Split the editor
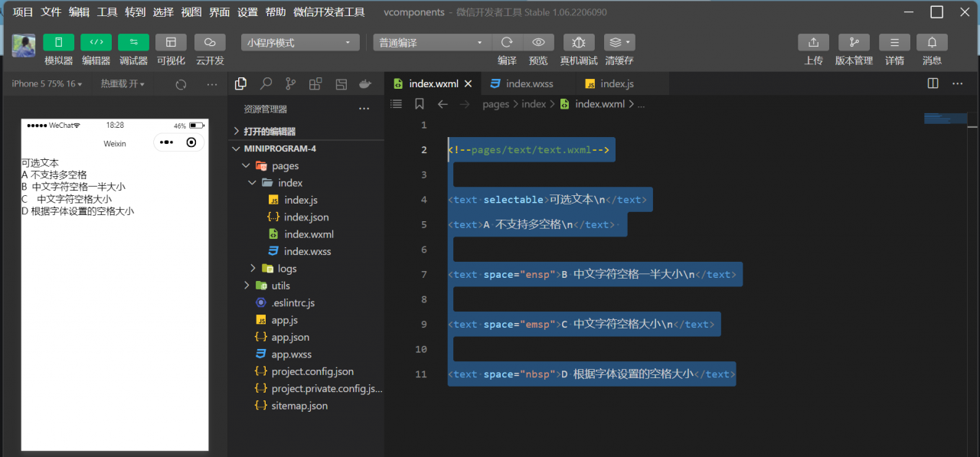980x457 pixels. (933, 83)
